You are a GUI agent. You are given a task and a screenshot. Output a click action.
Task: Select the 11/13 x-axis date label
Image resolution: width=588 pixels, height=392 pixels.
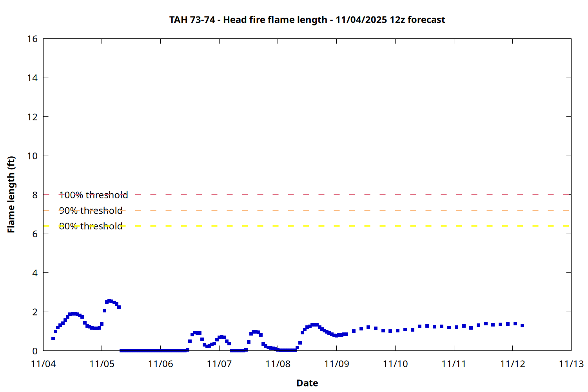coord(571,364)
